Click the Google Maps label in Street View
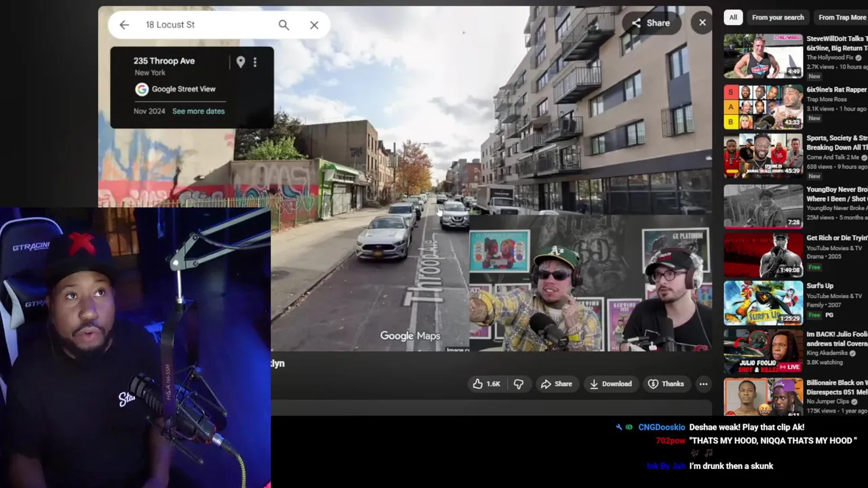 coord(410,335)
